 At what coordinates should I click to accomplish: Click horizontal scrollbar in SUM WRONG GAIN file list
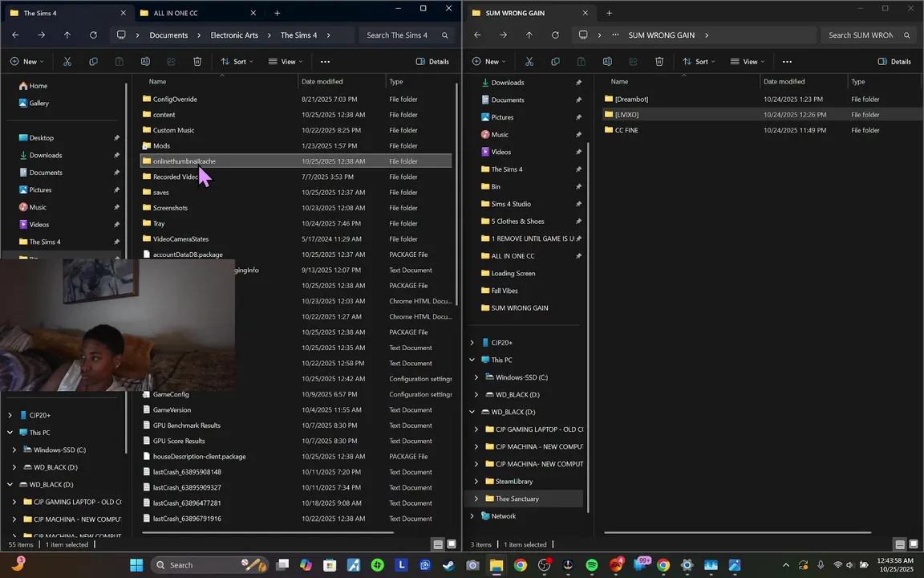coord(738,532)
